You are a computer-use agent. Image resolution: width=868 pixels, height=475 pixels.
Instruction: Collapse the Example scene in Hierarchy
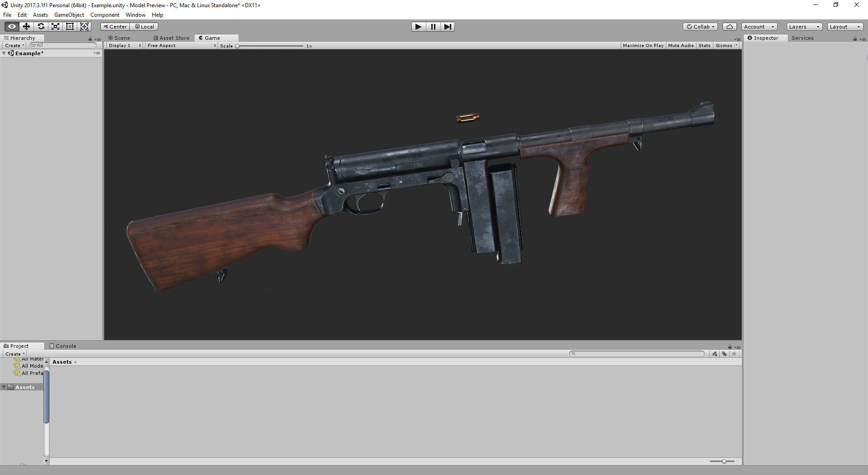click(x=4, y=53)
